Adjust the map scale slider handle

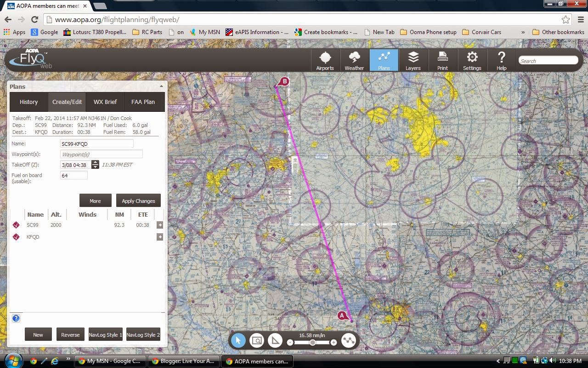pos(312,342)
